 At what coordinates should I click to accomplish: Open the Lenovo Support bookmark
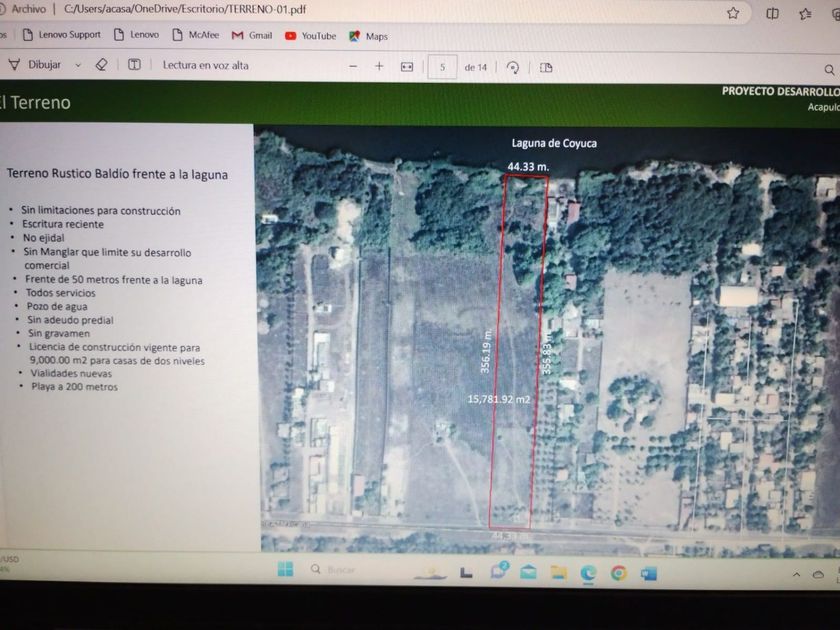point(60,35)
